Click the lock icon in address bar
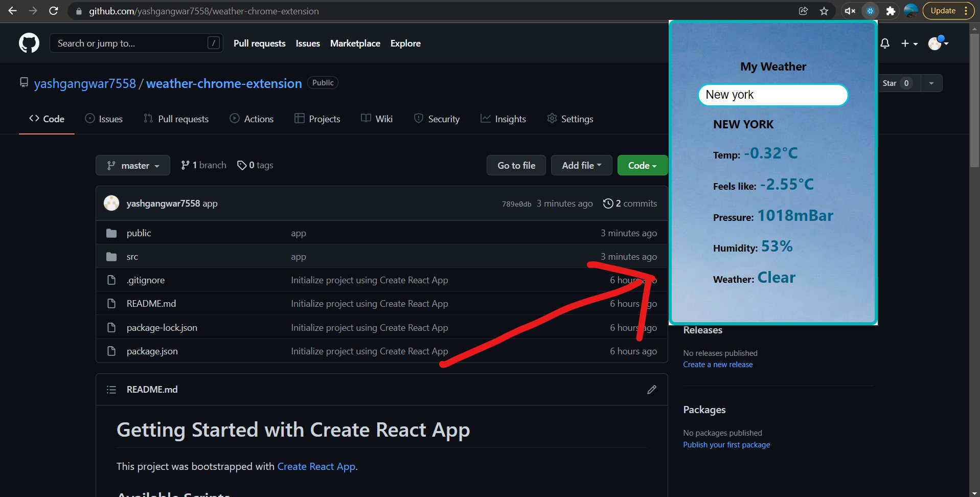This screenshot has height=497, width=980. coord(79,11)
